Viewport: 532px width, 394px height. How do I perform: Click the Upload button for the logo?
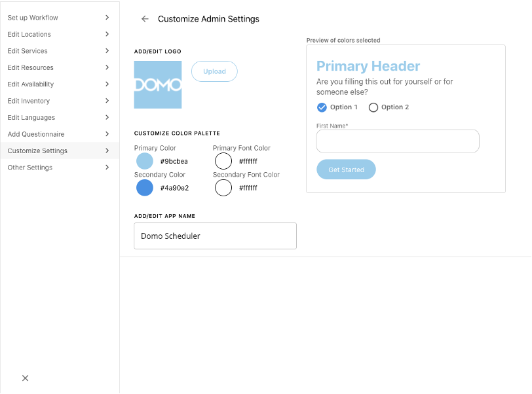(x=214, y=72)
